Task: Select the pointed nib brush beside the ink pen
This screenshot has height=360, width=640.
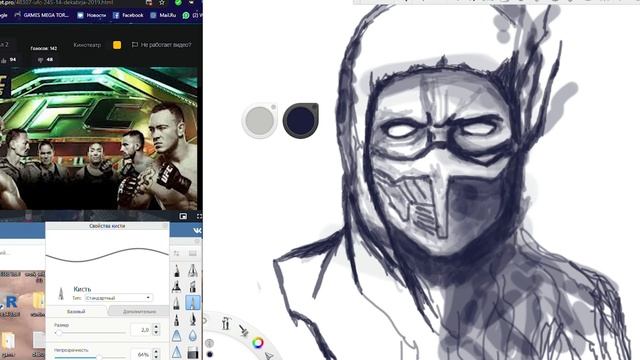Action: coord(193,319)
